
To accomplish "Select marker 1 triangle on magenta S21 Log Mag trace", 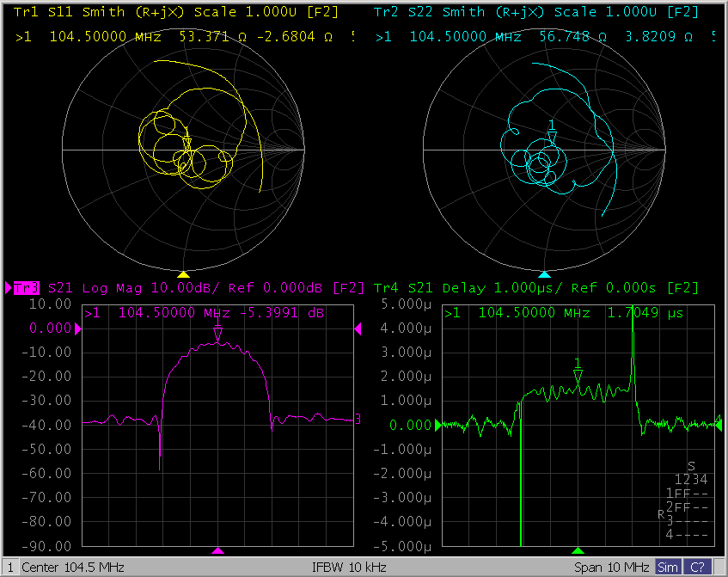I will pos(218,333).
